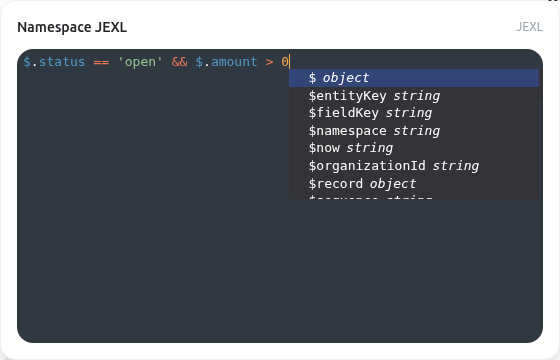Pick the $record object suggestion
Screen dimensions: 560x360
pos(414,184)
